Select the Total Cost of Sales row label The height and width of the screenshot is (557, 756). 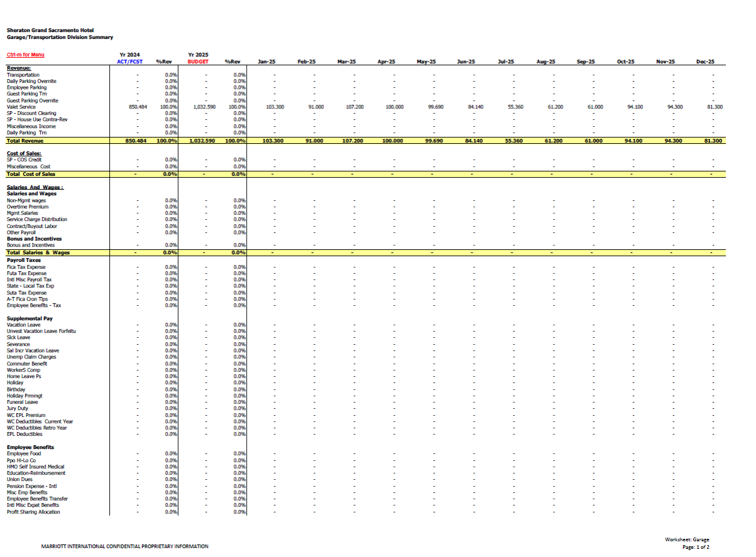tap(31, 174)
